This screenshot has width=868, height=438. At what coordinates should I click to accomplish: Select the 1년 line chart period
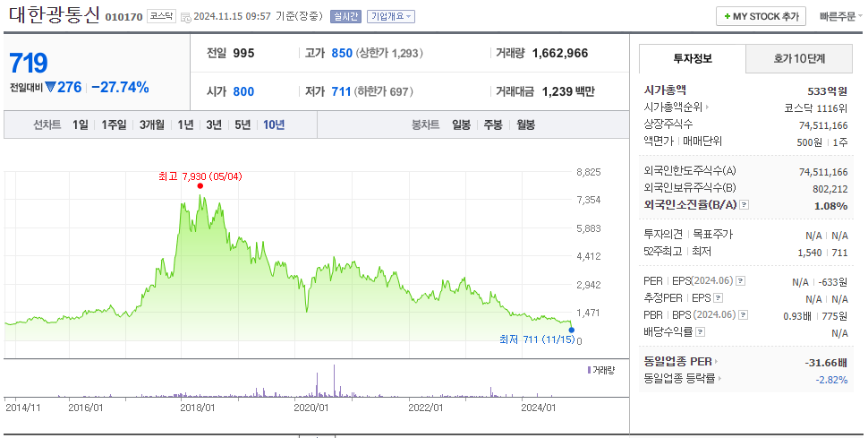point(185,125)
